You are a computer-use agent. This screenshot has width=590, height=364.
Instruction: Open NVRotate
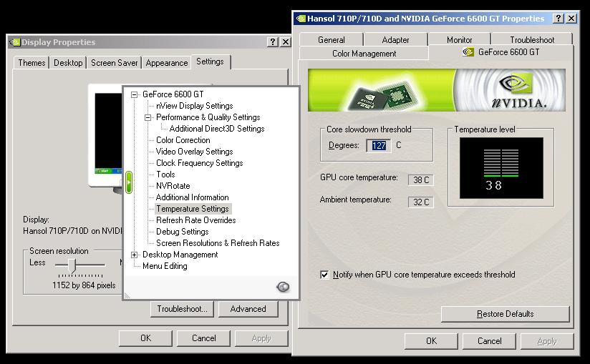click(x=173, y=186)
